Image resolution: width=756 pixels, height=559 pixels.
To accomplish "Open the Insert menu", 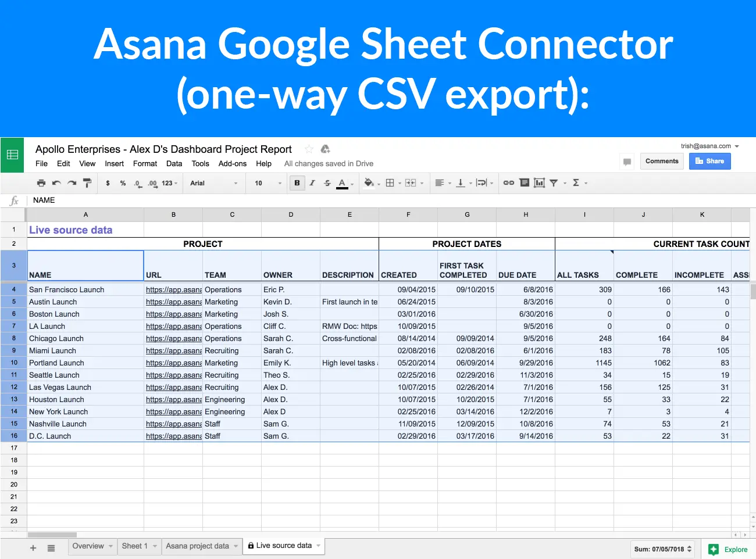I will [x=114, y=164].
